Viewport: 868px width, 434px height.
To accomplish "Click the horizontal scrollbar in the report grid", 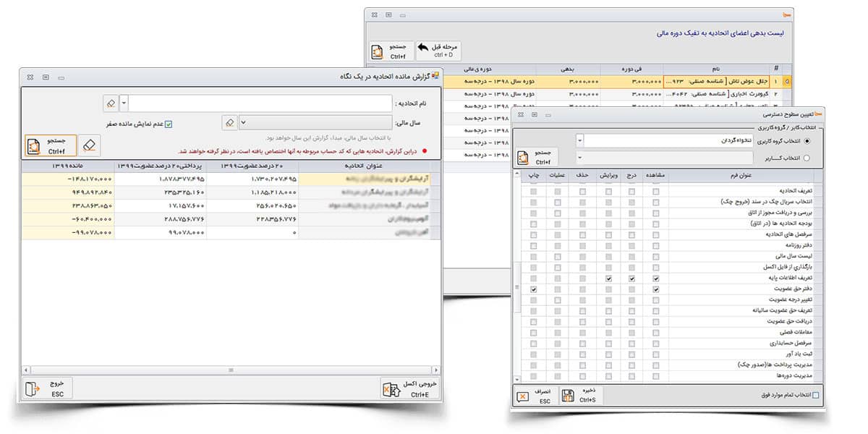I will click(x=230, y=370).
